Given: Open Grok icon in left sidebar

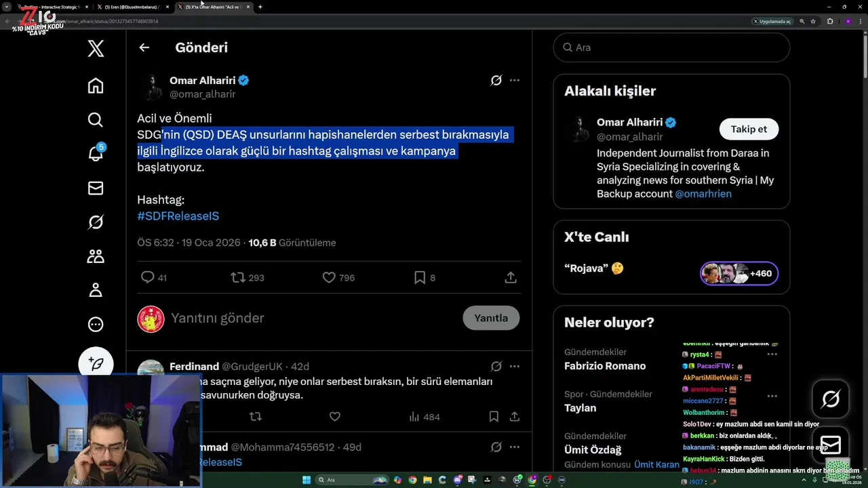Looking at the screenshot, I should [x=96, y=222].
